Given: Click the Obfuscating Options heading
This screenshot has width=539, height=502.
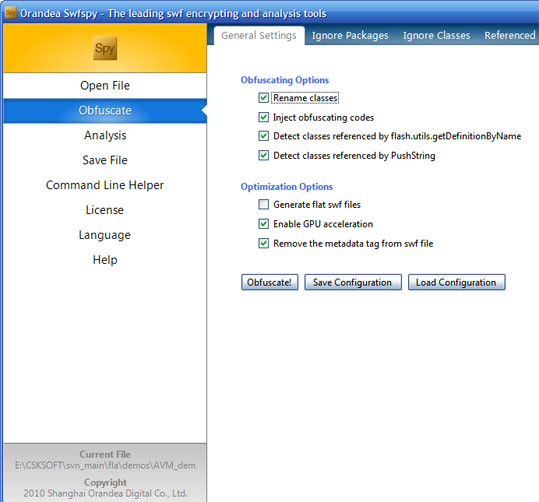Looking at the screenshot, I should (285, 80).
